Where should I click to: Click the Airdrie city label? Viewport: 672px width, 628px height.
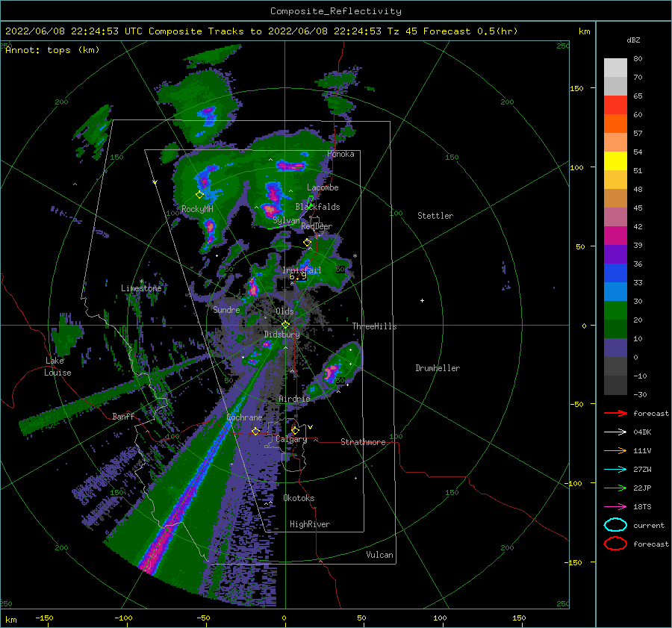(x=294, y=399)
